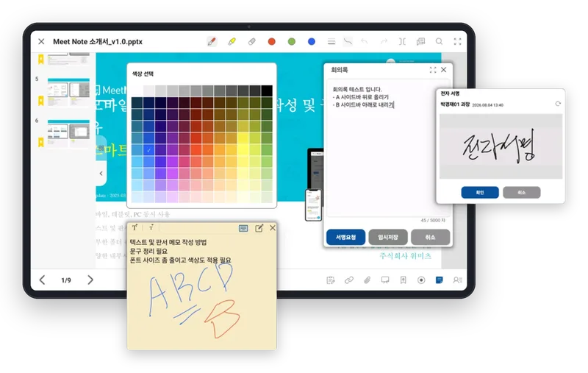Viewport: 588px width, 373px height.
Task: Choose the check-marked blue swatch
Action: click(149, 150)
